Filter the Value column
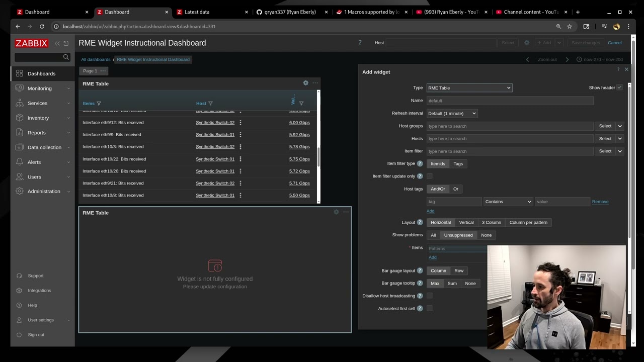644x362 pixels. click(301, 104)
